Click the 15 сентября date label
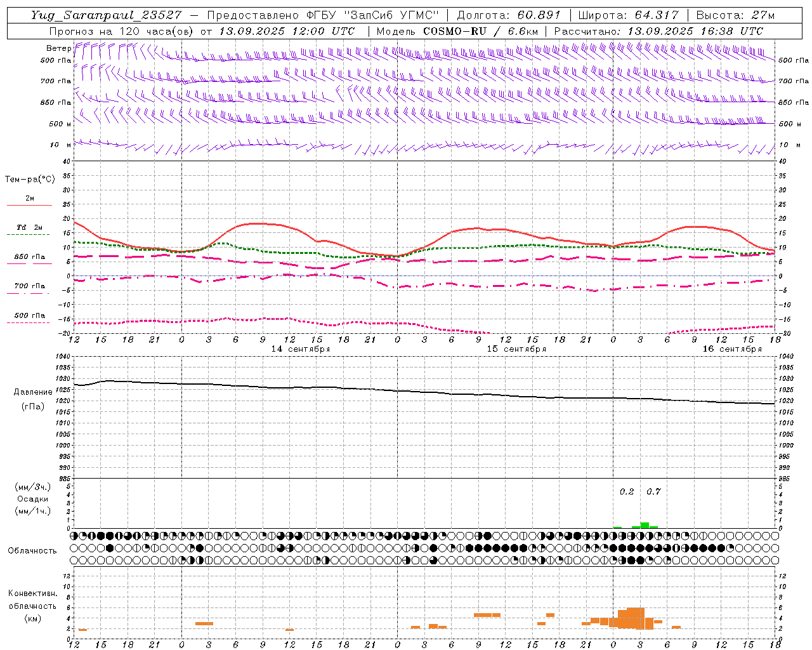 coord(516,349)
